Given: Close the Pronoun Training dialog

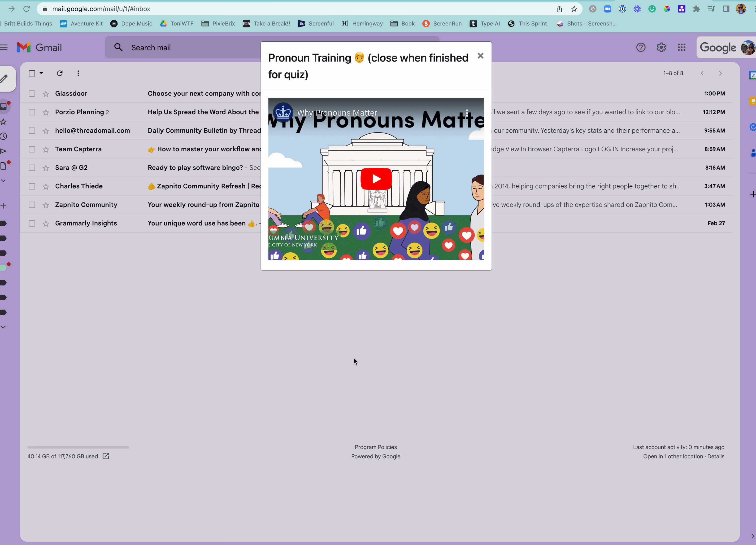Looking at the screenshot, I should click(480, 56).
